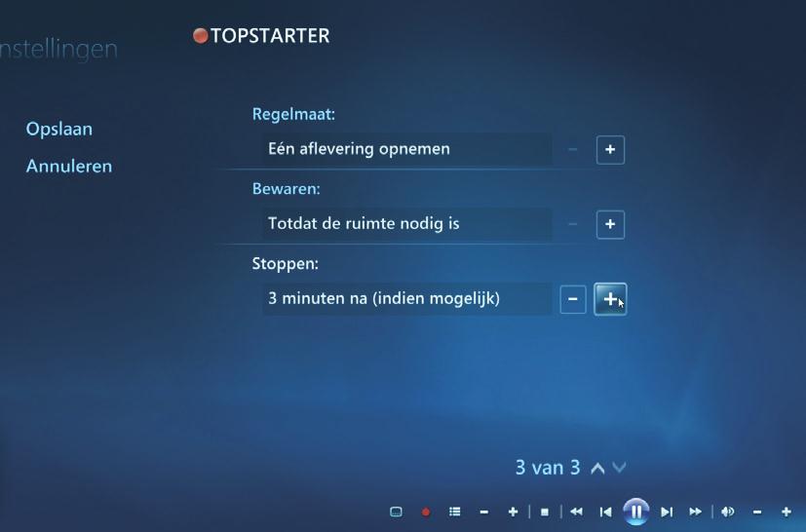Fast forward with the double-right arrow button
806x532 pixels.
(x=696, y=512)
